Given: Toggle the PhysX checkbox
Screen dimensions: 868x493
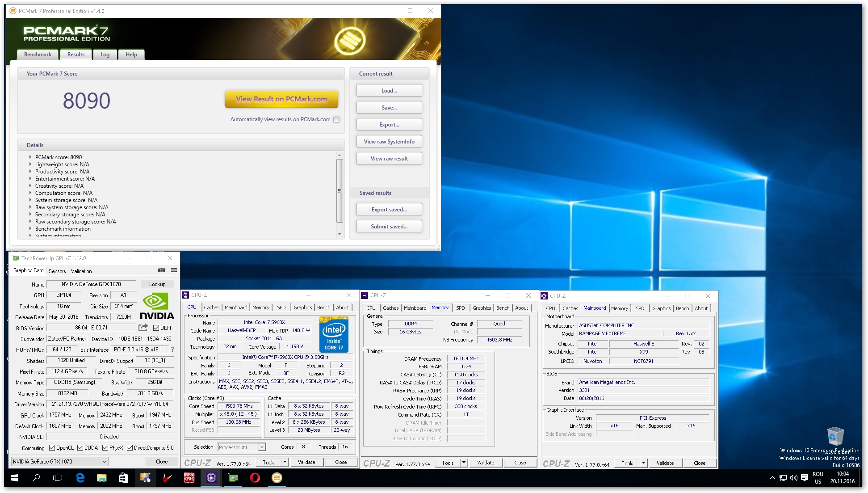Looking at the screenshot, I should 105,447.
